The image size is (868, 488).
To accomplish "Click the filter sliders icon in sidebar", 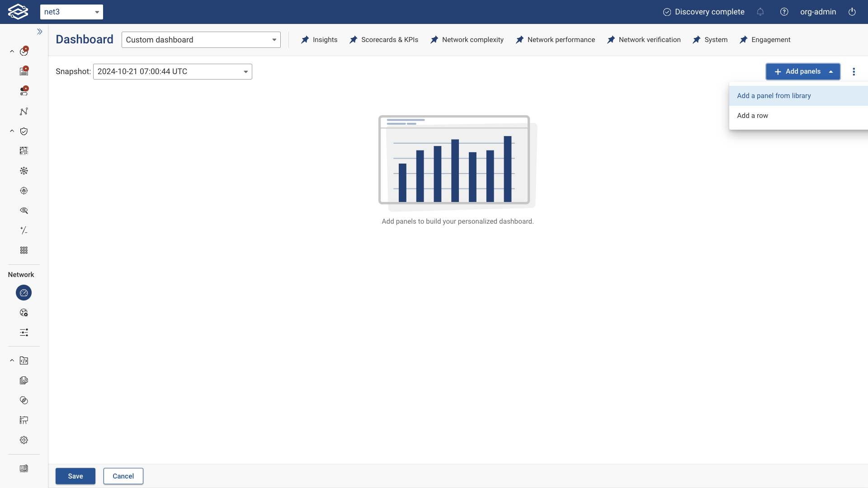I will point(24,333).
